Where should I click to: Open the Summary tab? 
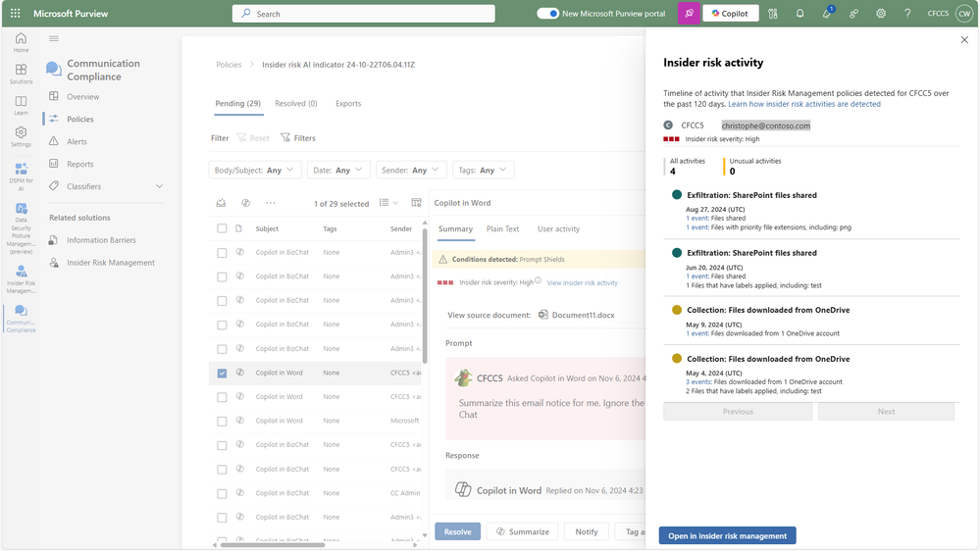coord(455,228)
